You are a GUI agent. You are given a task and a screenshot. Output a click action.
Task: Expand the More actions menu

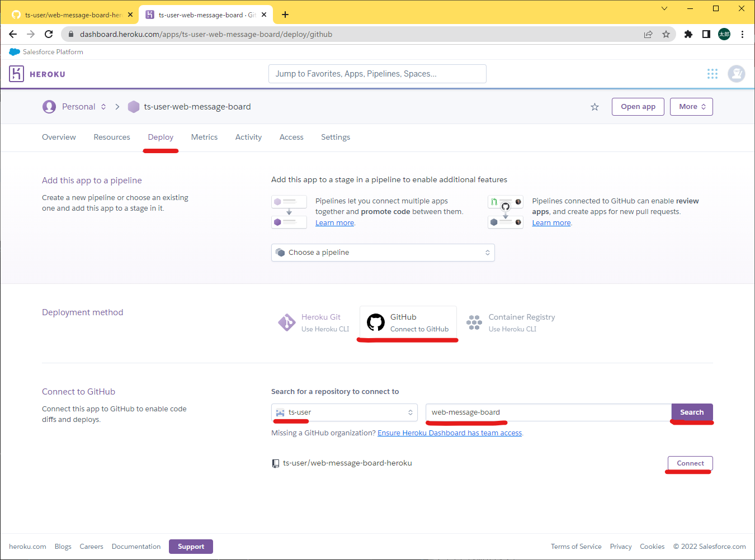click(691, 107)
